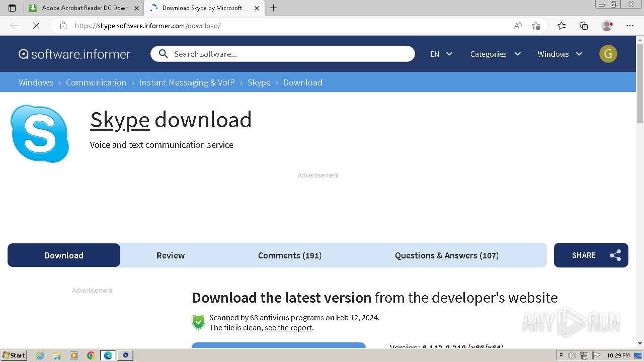Open the Favorites list icon
This screenshot has height=362, width=644.
[x=561, y=26]
